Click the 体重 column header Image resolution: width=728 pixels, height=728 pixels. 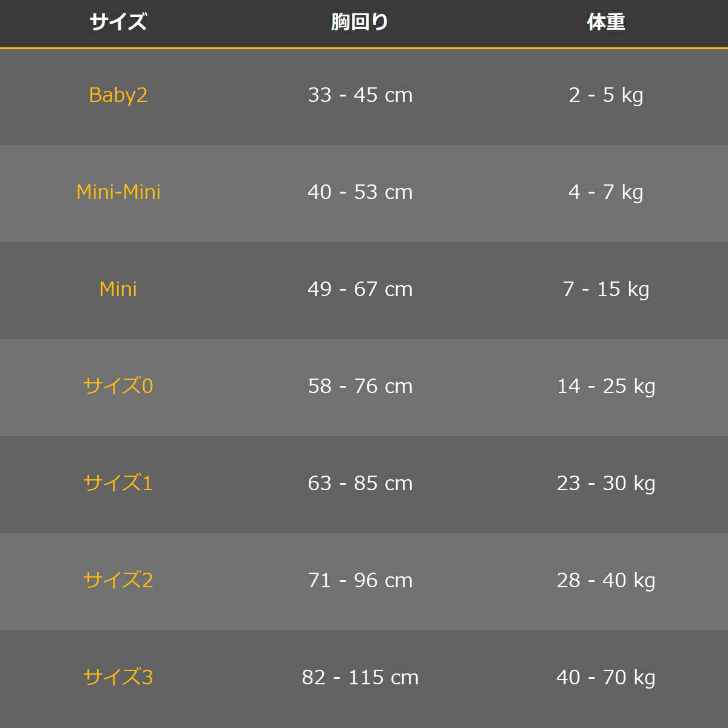coord(605,22)
